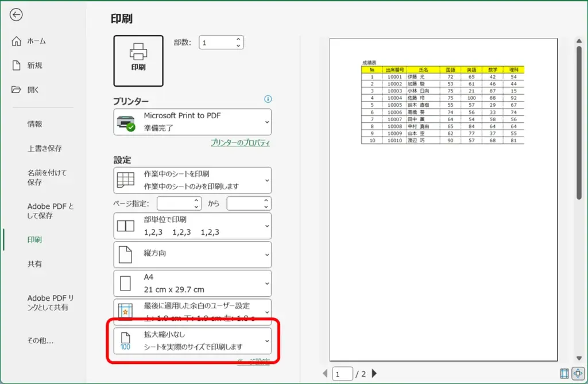The width and height of the screenshot is (588, 384).
Task: Go to previous preview page arrow
Action: (325, 374)
